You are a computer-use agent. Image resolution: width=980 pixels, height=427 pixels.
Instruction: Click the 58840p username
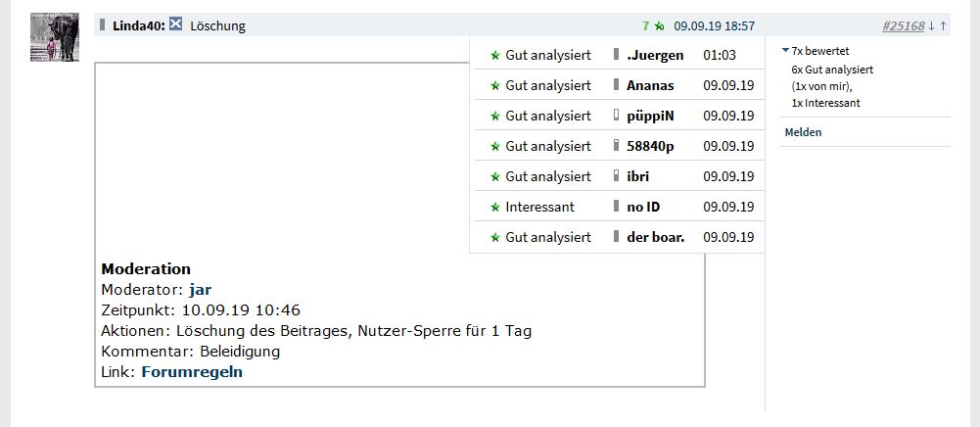650,146
